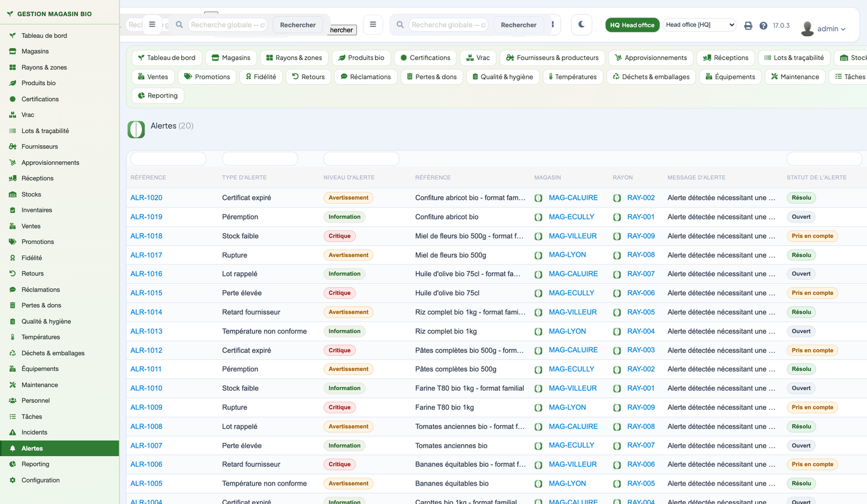Screen dimensions: 867x504
Task: Sort by the Magasin column header
Action: (547, 178)
